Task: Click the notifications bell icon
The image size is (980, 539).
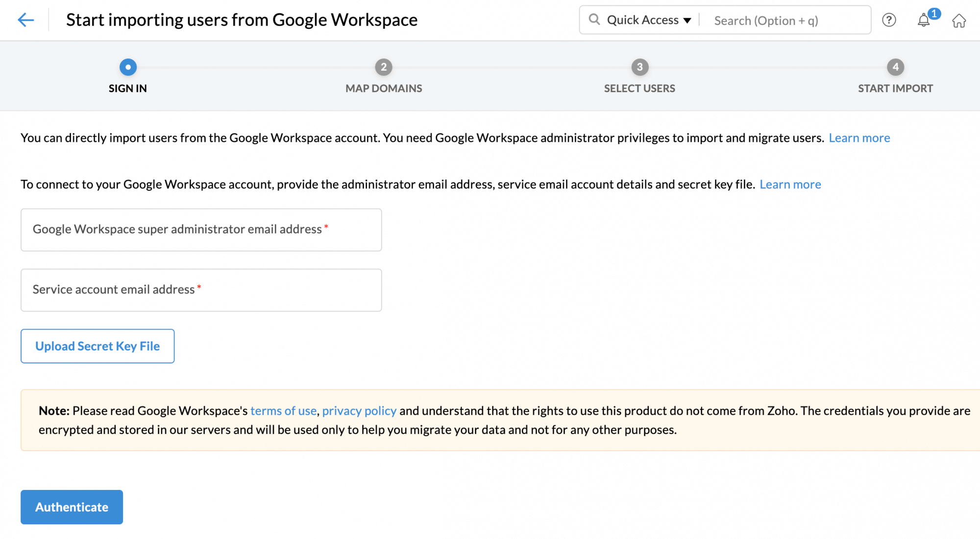Action: (924, 20)
